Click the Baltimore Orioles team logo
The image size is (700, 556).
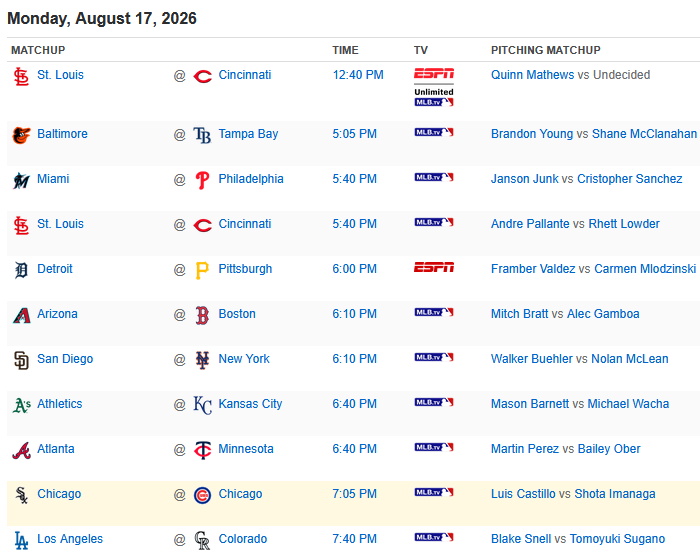point(21,135)
